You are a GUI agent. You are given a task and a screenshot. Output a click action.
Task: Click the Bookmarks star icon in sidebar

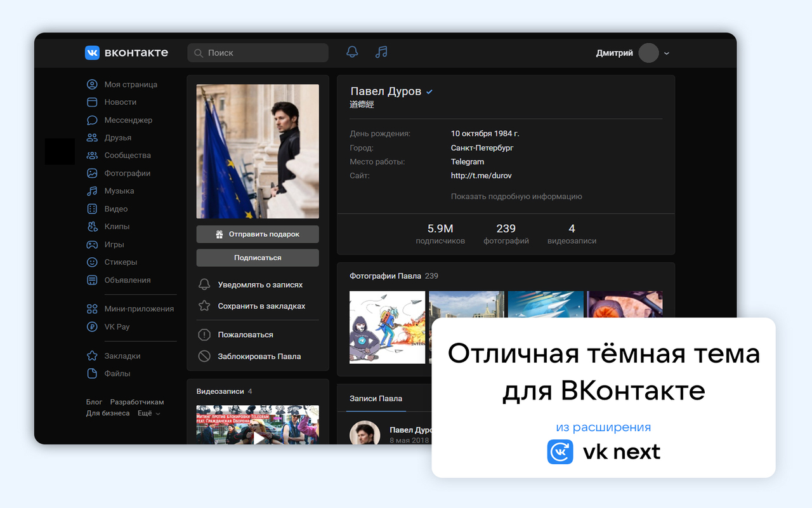(x=92, y=356)
